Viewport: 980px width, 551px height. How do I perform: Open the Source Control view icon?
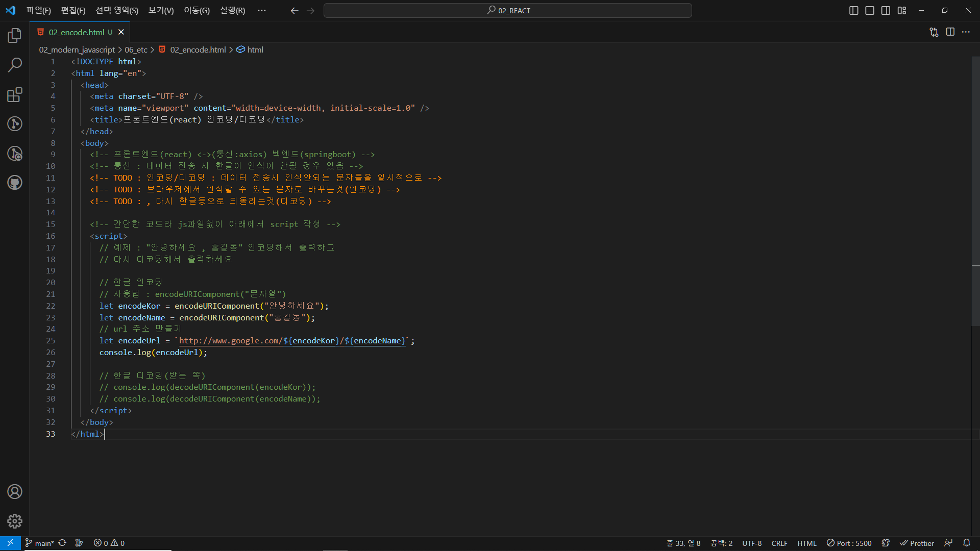coord(14,123)
